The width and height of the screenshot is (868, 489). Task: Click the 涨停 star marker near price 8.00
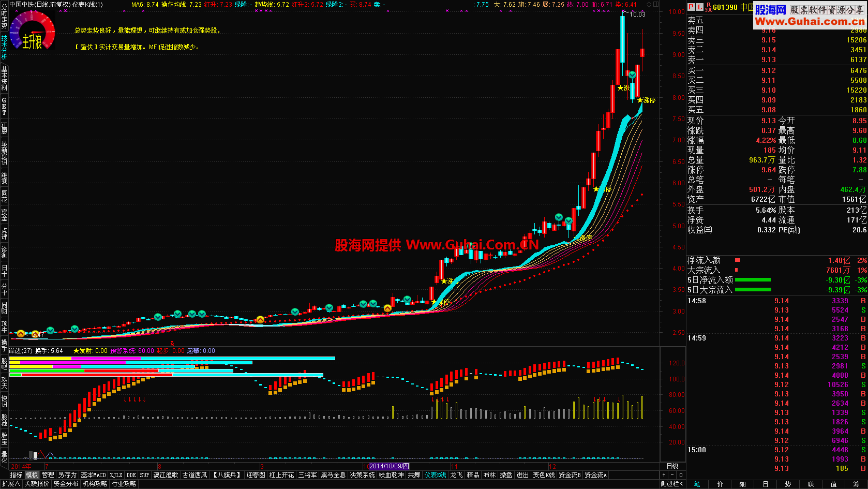click(x=647, y=100)
